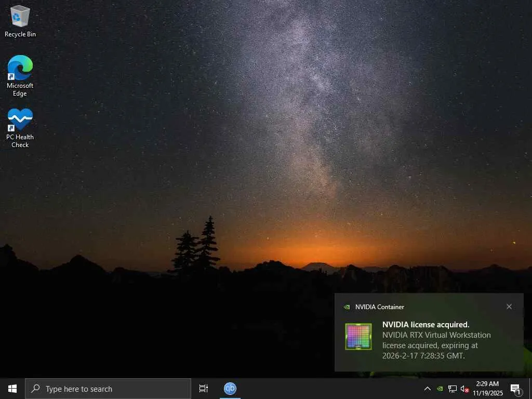
Task: Click the license expiry message text
Action: (436, 345)
